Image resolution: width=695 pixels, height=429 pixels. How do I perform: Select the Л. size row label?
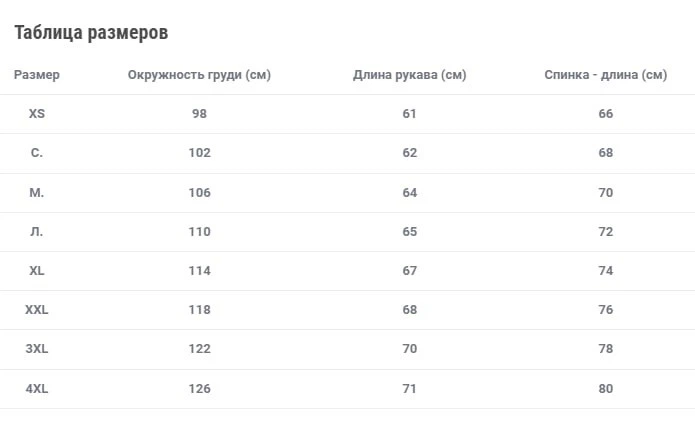coord(37,231)
